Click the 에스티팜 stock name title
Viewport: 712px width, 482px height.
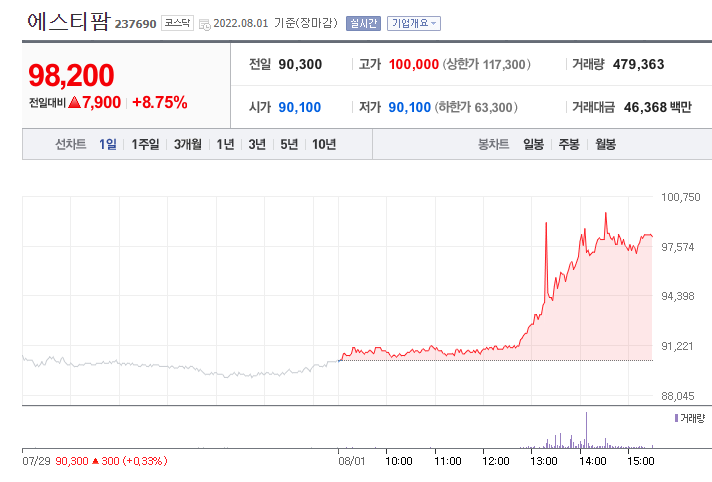(67, 22)
